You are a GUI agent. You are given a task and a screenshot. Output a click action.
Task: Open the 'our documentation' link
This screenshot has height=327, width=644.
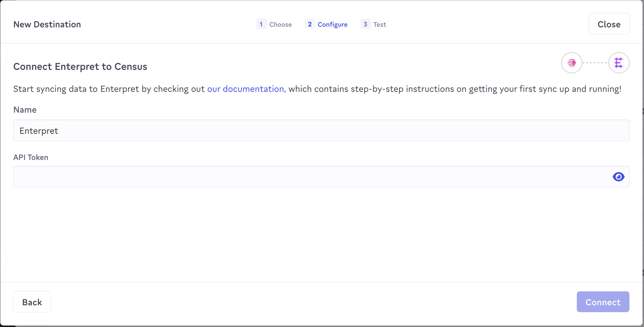tap(246, 89)
